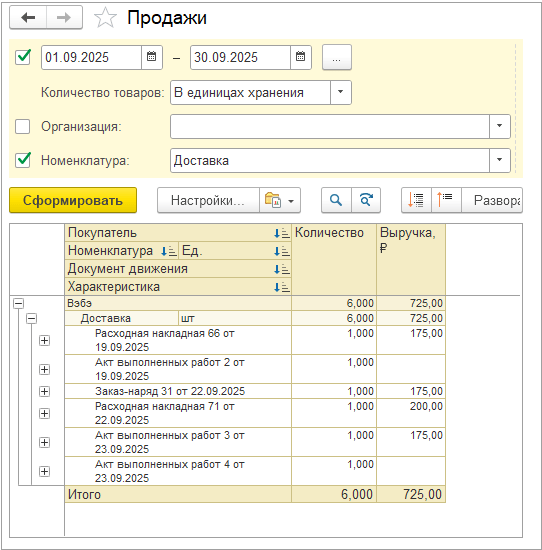Image resolution: width=542 pixels, height=550 pixels.
Task: Edit the start date field 01.09.2025
Action: coord(92,57)
